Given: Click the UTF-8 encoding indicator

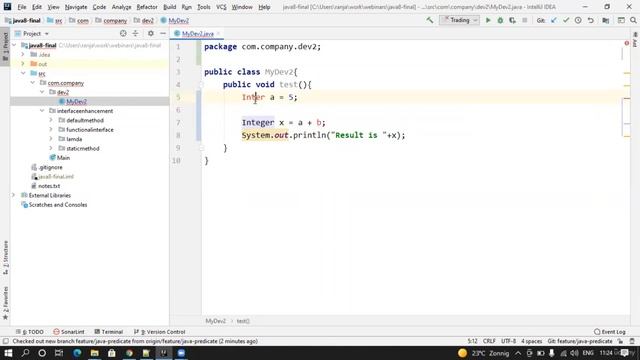Looking at the screenshot, I should point(508,341).
